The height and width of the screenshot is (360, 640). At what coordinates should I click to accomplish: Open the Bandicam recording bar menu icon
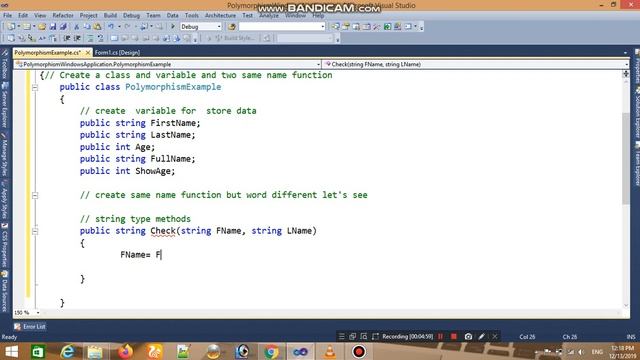tap(341, 336)
